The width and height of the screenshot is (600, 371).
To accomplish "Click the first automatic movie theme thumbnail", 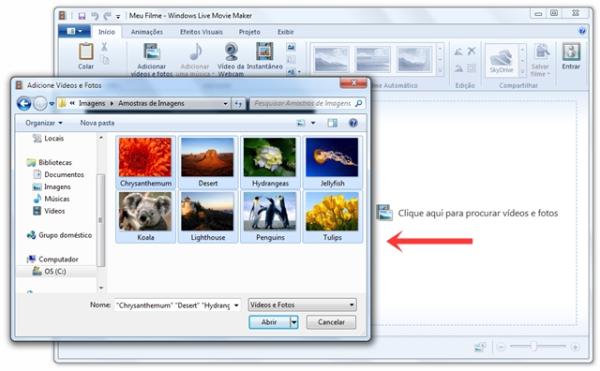I will (x=331, y=60).
